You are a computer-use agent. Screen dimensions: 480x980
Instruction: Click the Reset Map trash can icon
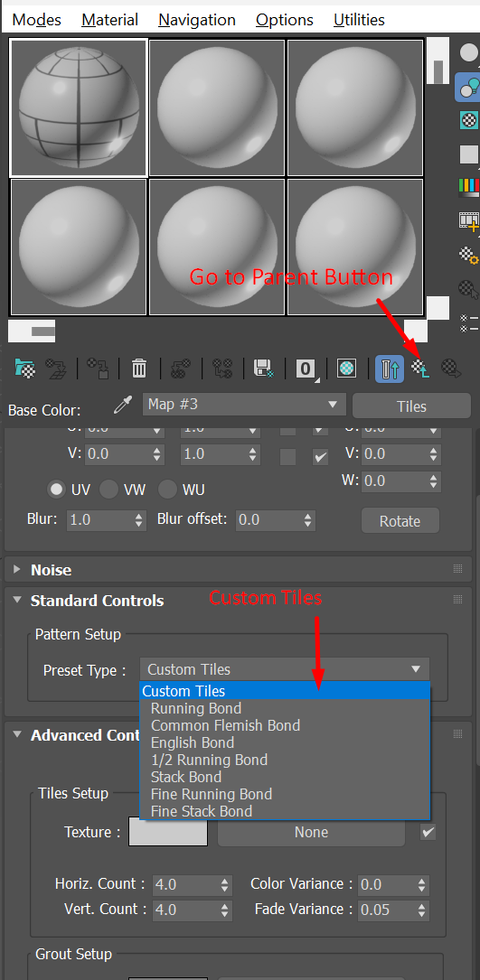point(139,369)
